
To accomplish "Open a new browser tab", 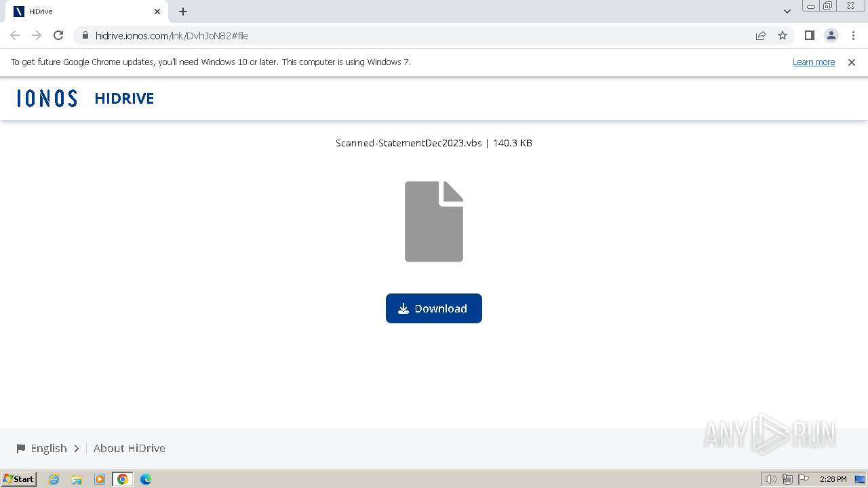I will [x=183, y=12].
